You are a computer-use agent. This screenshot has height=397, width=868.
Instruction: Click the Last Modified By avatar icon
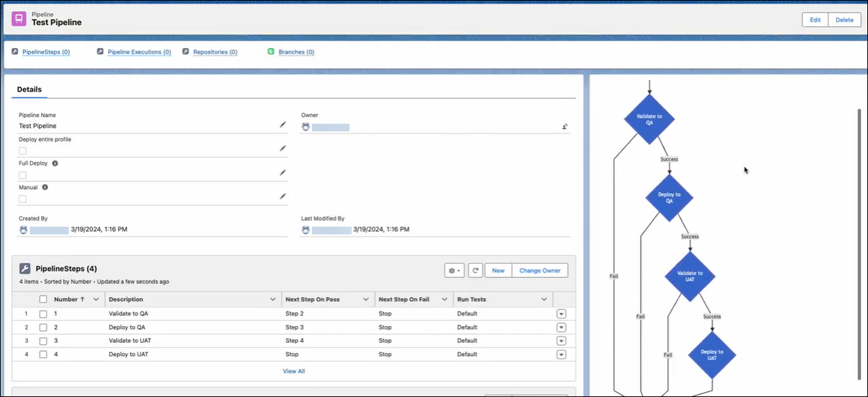pyautogui.click(x=306, y=229)
